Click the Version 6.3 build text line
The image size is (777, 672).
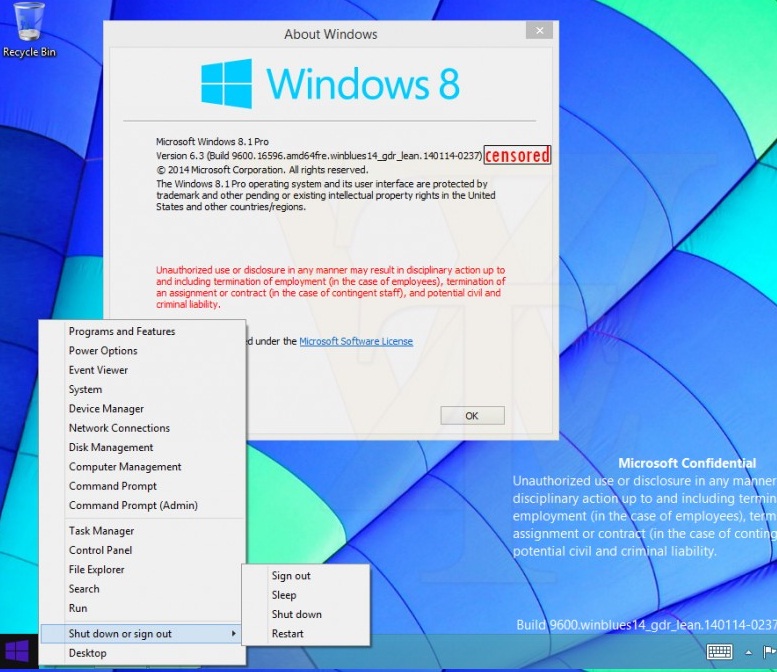[319, 156]
